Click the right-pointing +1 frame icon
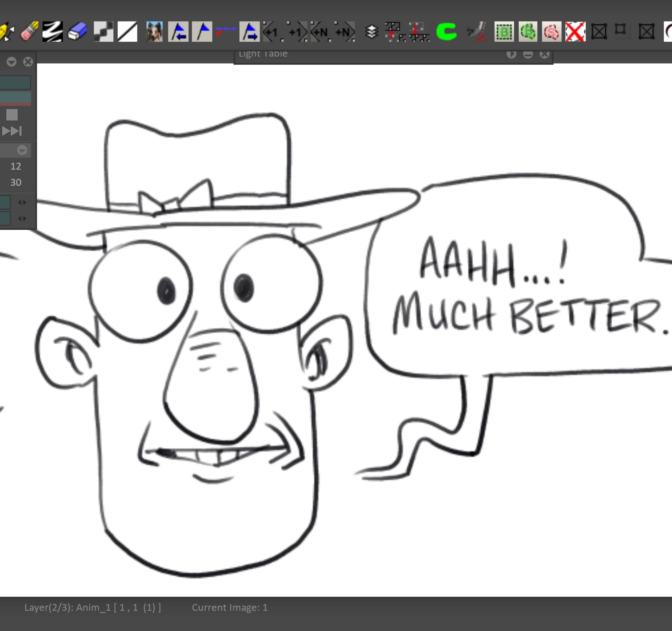672x631 pixels. [x=297, y=32]
